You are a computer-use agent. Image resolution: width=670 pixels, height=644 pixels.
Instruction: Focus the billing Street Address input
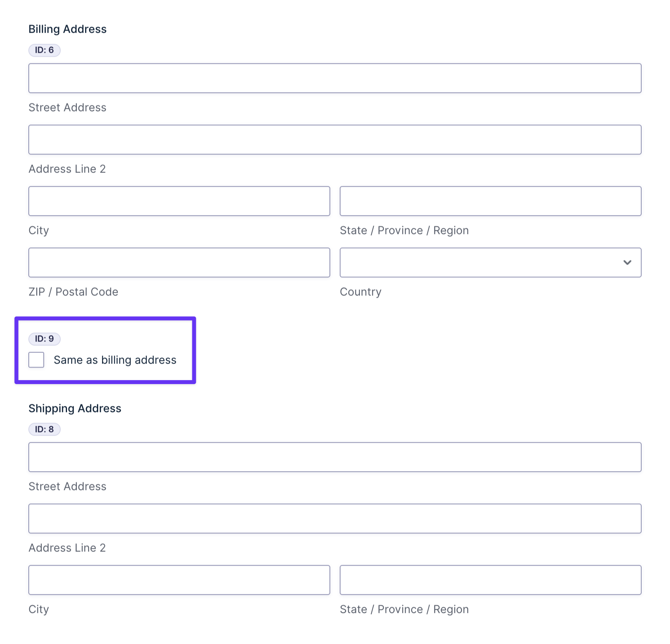(335, 78)
